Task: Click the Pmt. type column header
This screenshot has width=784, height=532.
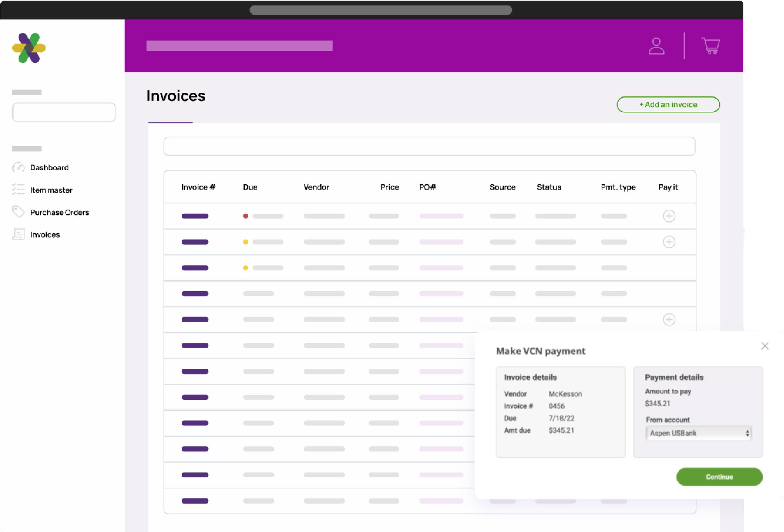Action: coord(618,187)
